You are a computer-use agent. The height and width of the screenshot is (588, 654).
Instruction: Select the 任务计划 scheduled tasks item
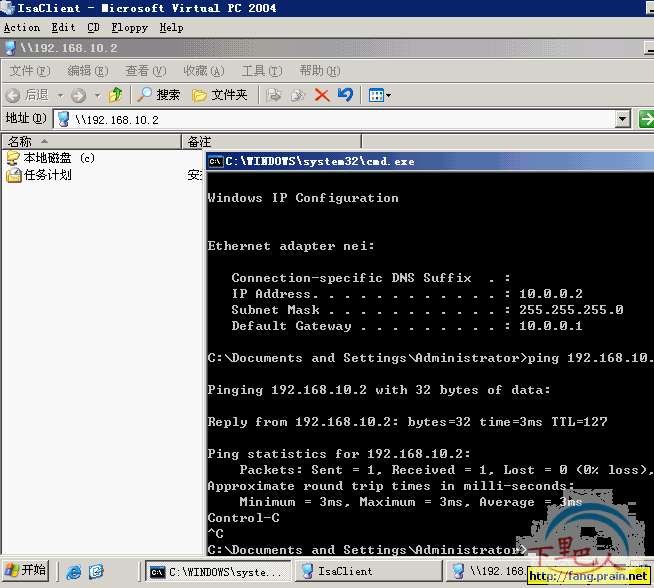click(39, 175)
